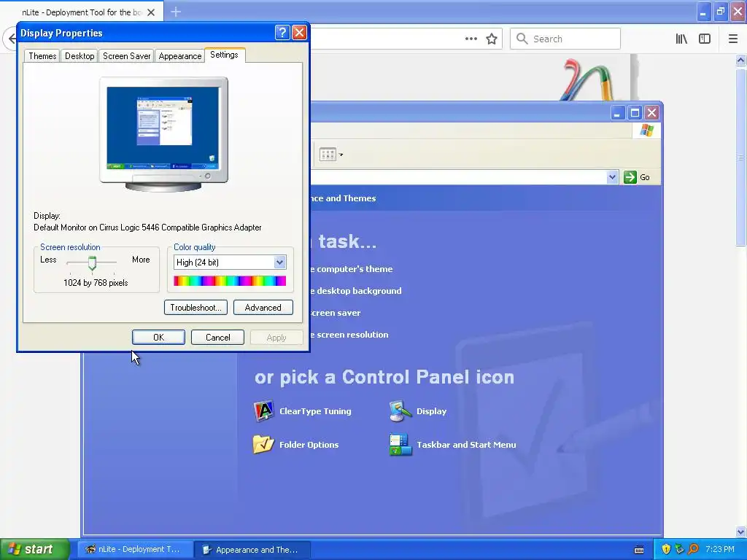Viewport: 747px width, 560px height.
Task: Switch to the Desktop tab
Action: tap(80, 56)
